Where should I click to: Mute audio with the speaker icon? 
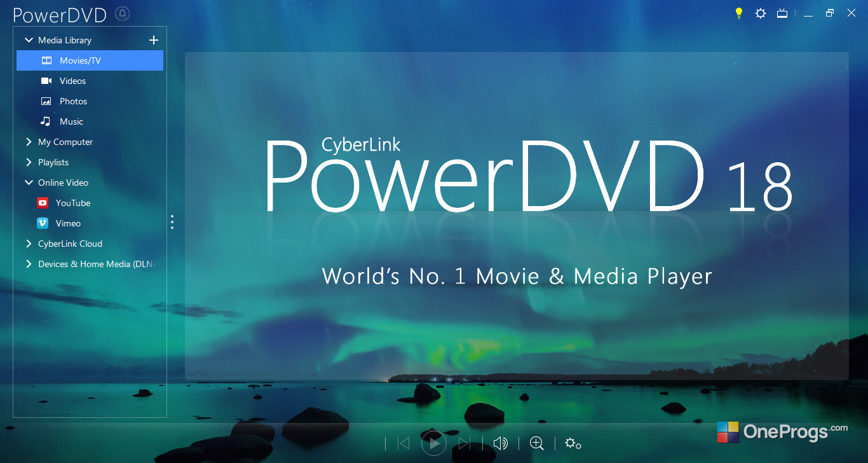tap(501, 443)
